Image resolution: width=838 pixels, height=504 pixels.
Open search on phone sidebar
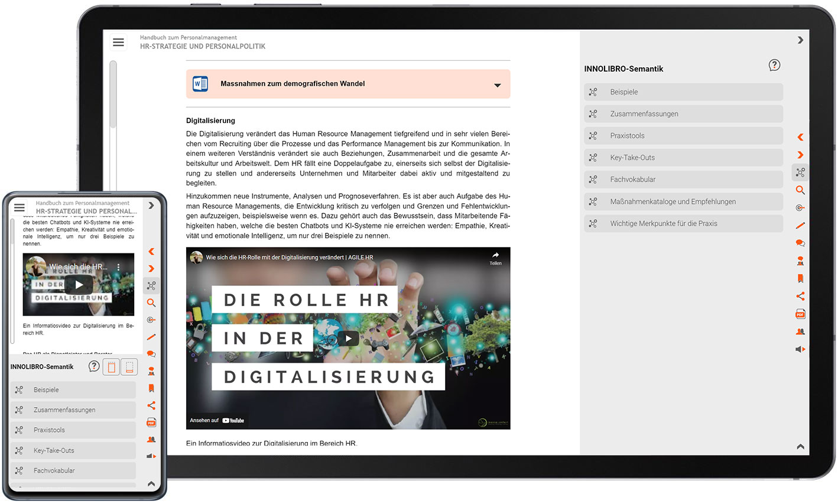point(151,303)
